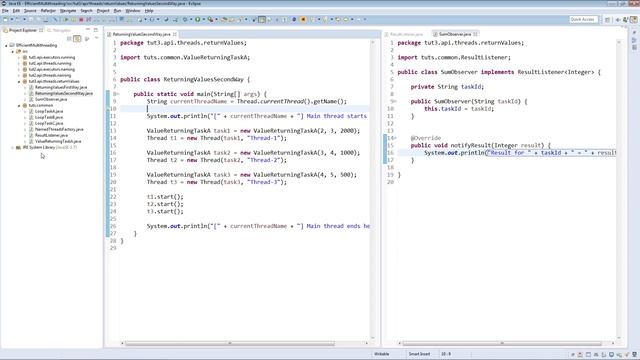Select SumObserver.java in Project Explorer
640x360 pixels.
pos(51,99)
